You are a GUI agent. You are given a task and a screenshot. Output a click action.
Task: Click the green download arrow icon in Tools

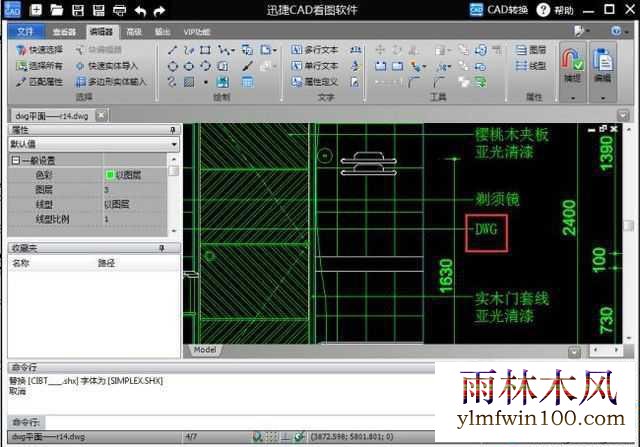(480, 82)
